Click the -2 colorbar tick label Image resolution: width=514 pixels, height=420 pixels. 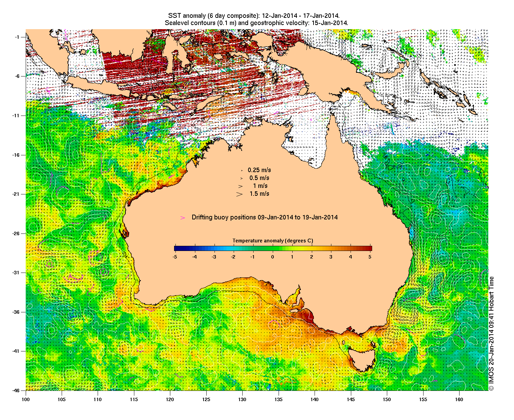(233, 256)
